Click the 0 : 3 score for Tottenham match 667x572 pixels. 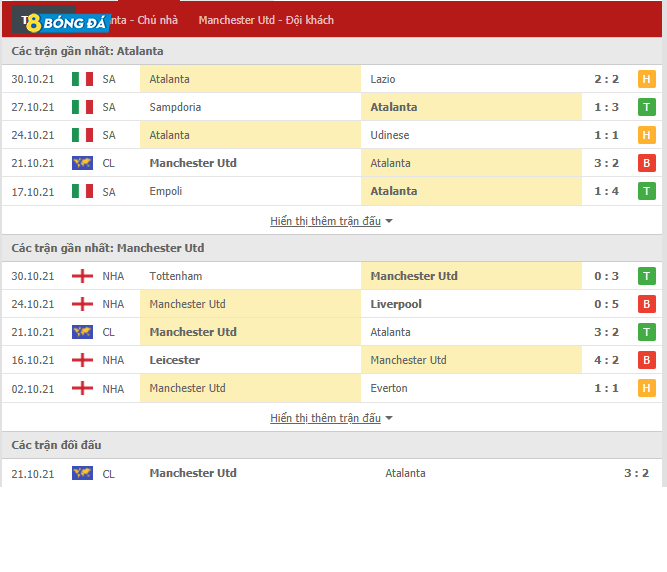606,276
